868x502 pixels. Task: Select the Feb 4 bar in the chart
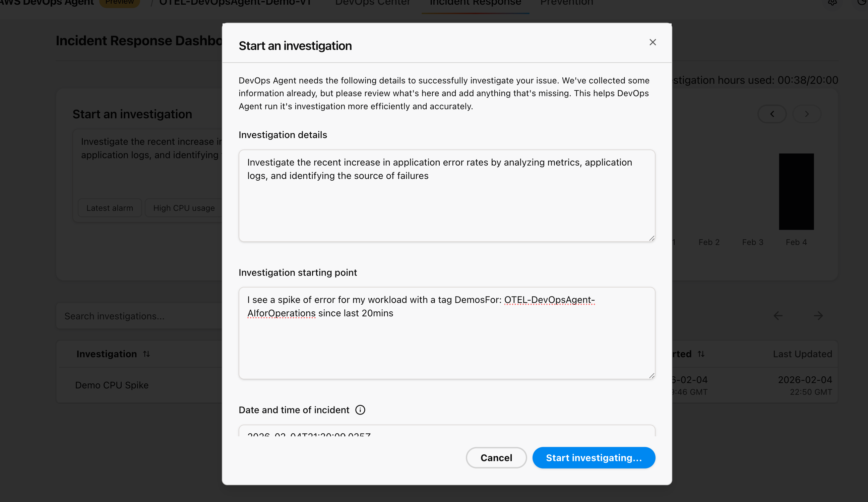coord(796,191)
